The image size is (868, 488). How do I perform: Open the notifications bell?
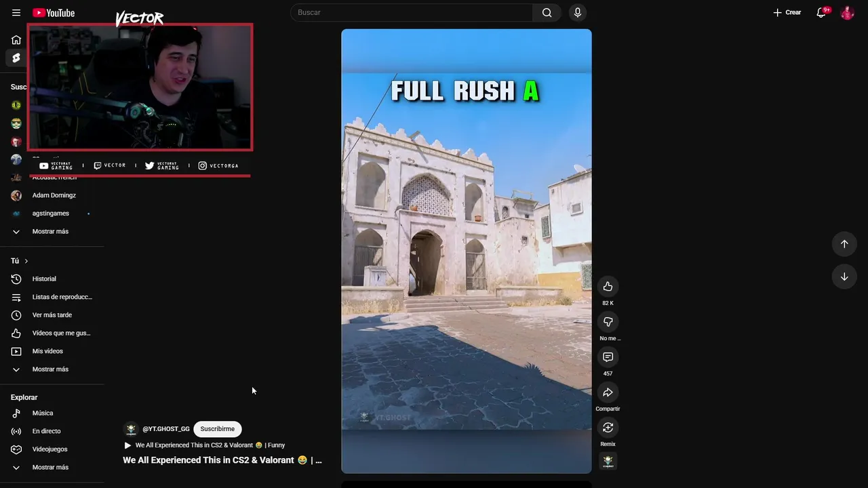pos(821,12)
